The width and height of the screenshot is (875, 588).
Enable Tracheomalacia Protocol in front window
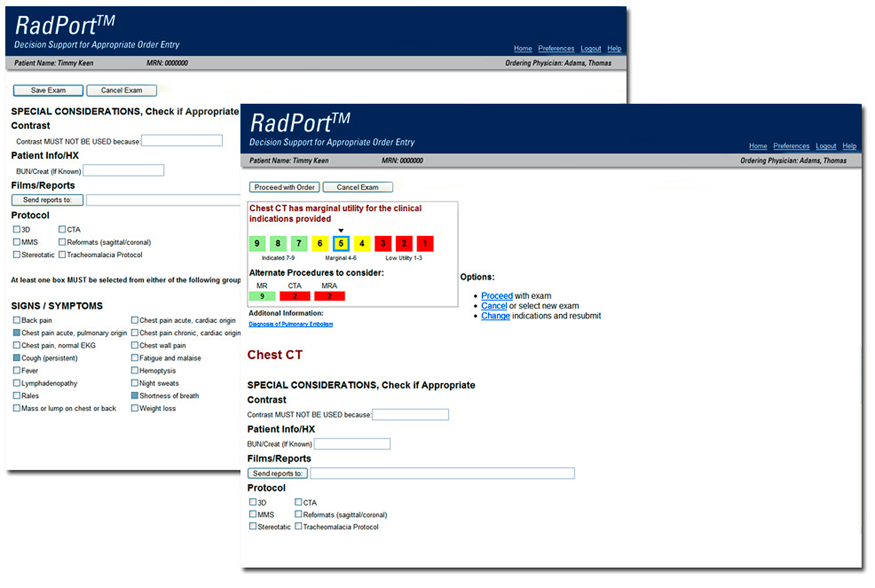coord(298,526)
